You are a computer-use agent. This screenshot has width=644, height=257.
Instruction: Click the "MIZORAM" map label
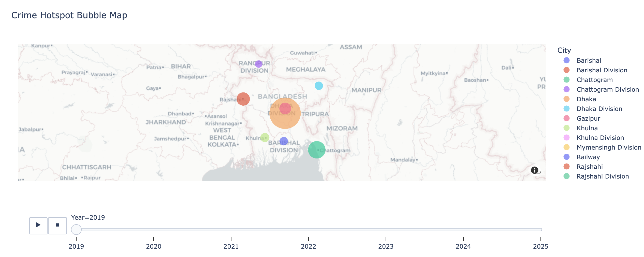[342, 128]
